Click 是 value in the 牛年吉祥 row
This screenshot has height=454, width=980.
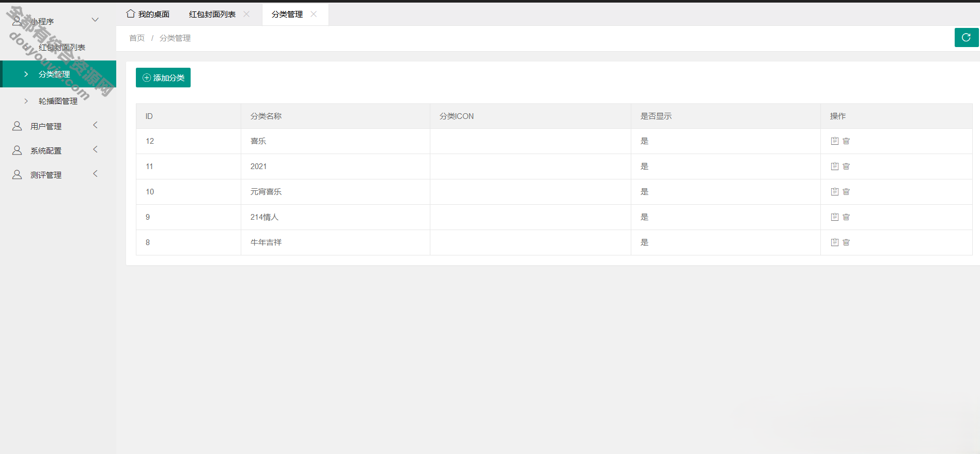pyautogui.click(x=644, y=242)
